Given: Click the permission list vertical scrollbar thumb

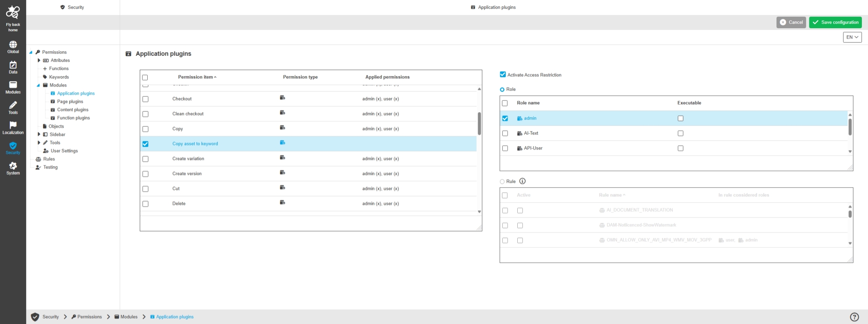Looking at the screenshot, I should pos(479,123).
